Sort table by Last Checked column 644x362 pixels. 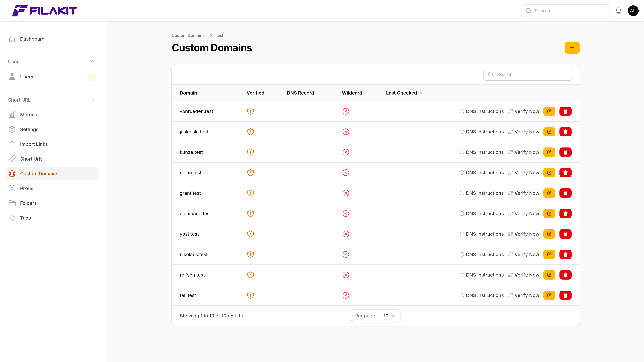405,93
